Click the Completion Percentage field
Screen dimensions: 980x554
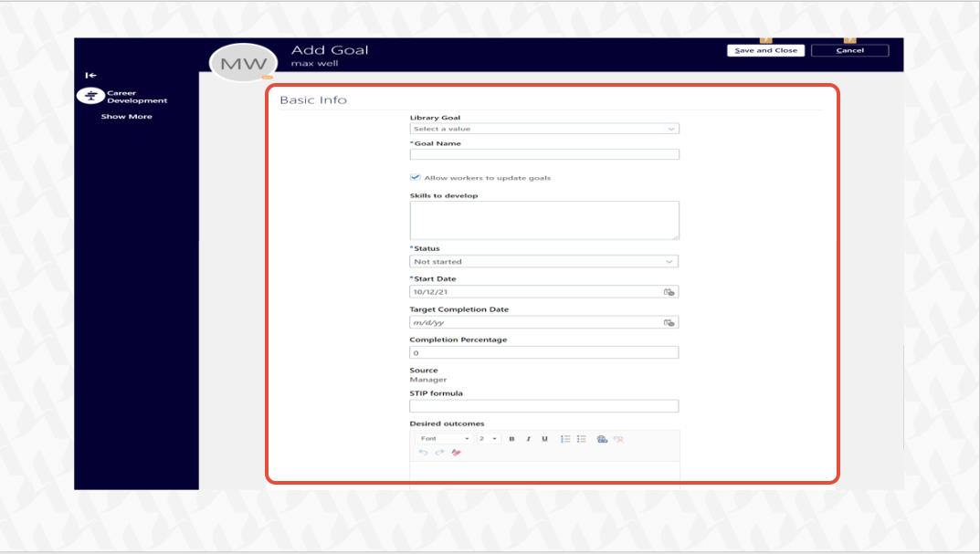click(543, 353)
